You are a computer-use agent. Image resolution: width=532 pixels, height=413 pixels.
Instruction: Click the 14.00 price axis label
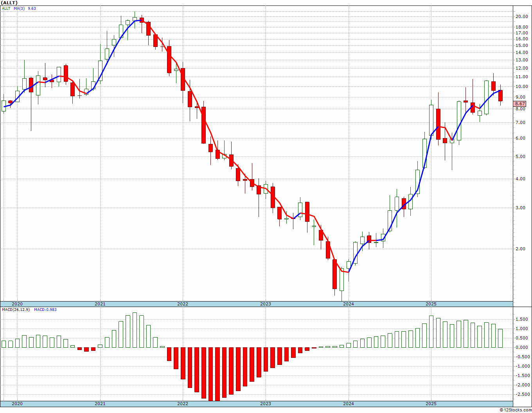[521, 52]
